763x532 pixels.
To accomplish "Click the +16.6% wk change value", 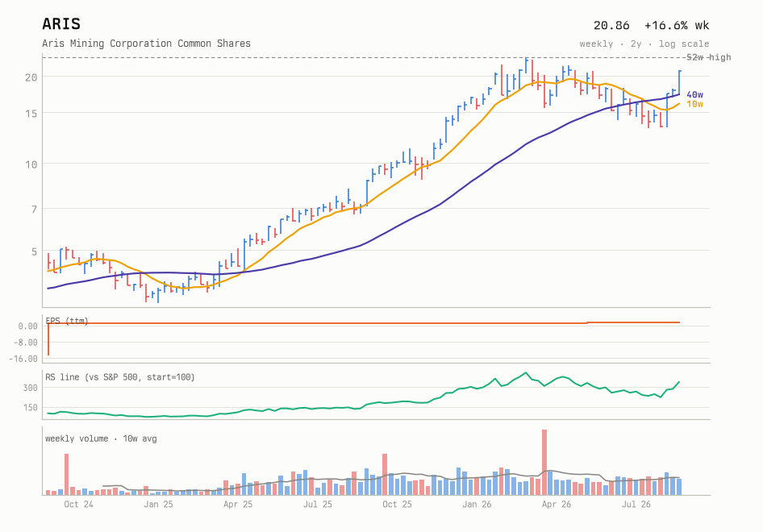I will (x=677, y=25).
